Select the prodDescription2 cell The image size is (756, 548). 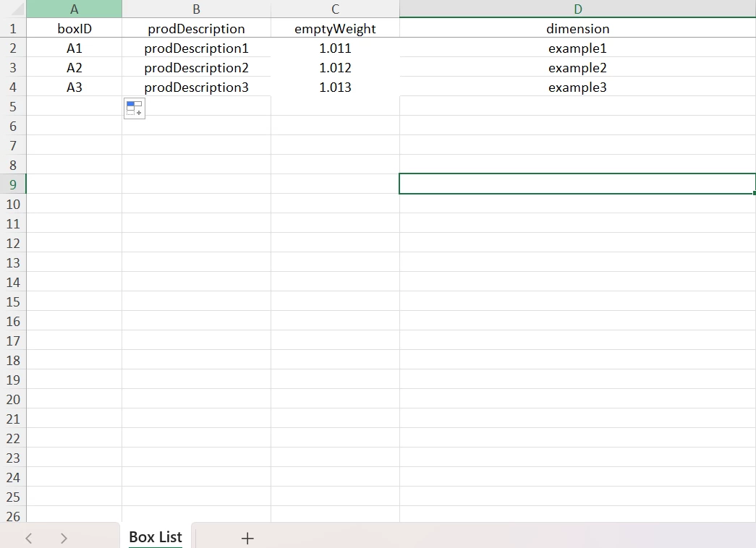196,67
